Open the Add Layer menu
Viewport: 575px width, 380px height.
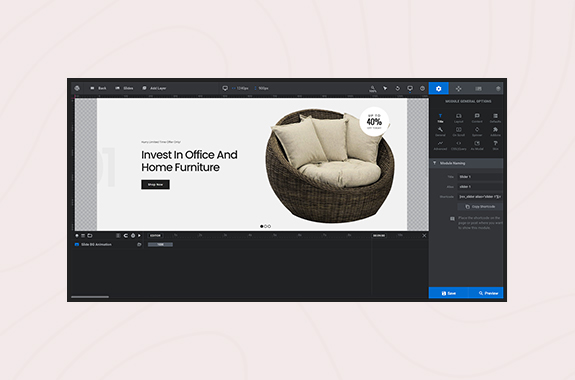click(x=154, y=88)
